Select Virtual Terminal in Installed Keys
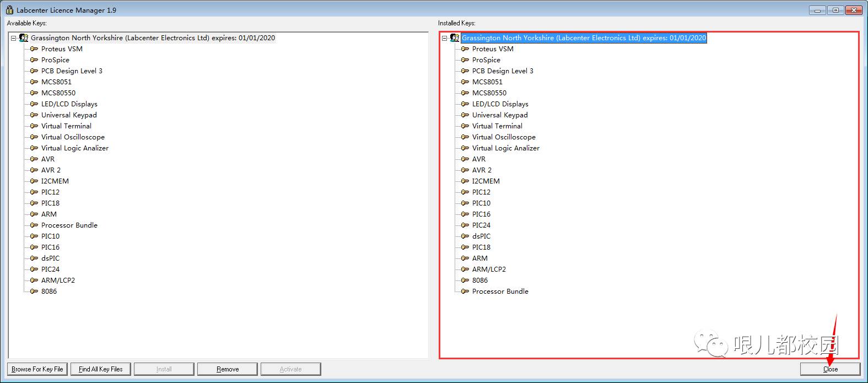The image size is (868, 383). 497,126
